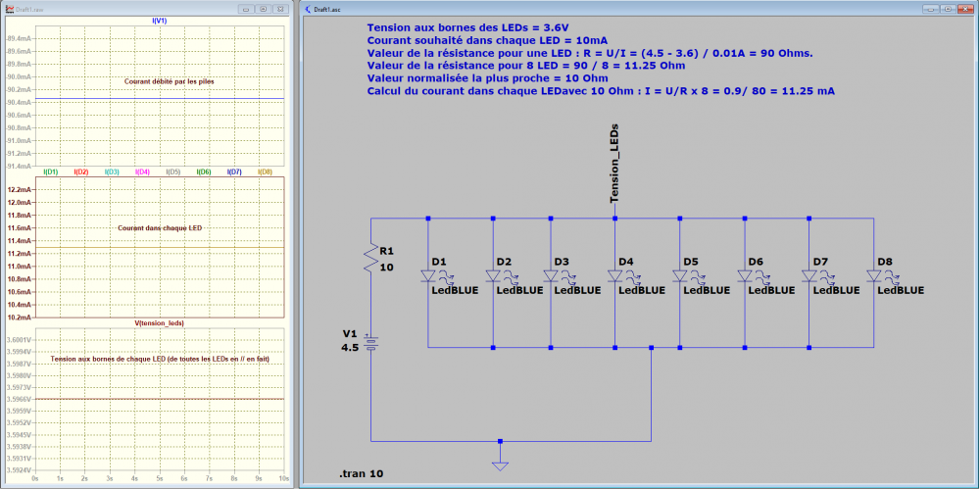Click the V(tension_leds) trace label
980x489 pixels.
pyautogui.click(x=160, y=322)
